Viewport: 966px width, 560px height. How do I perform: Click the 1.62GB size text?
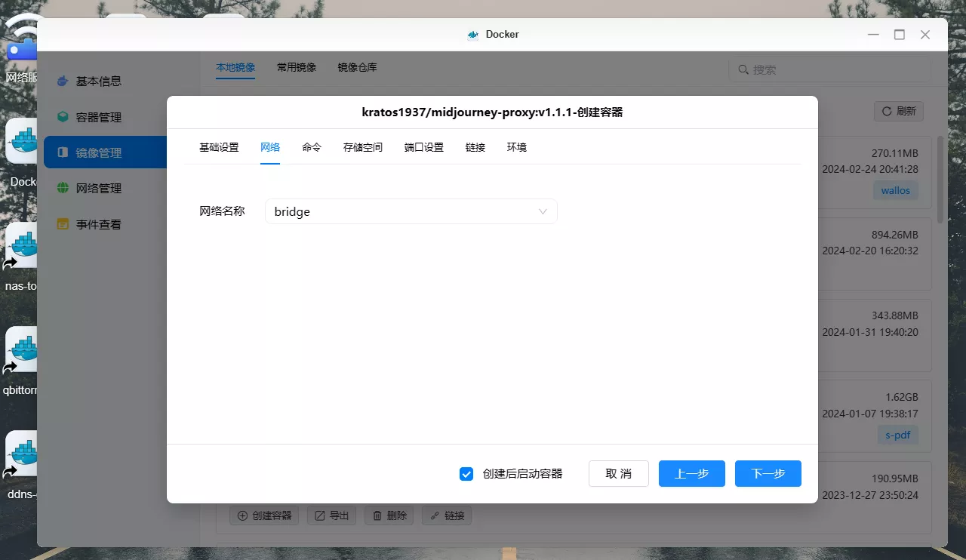pyautogui.click(x=902, y=397)
